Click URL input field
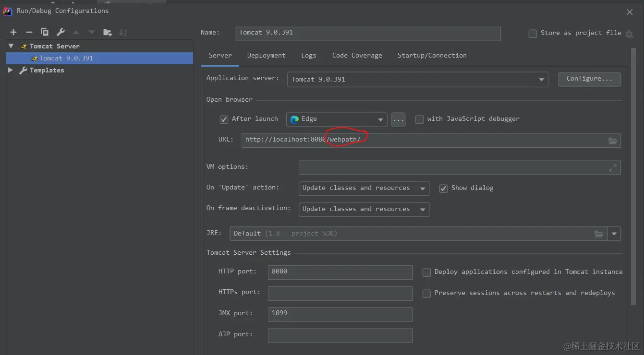The width and height of the screenshot is (644, 355). click(431, 141)
